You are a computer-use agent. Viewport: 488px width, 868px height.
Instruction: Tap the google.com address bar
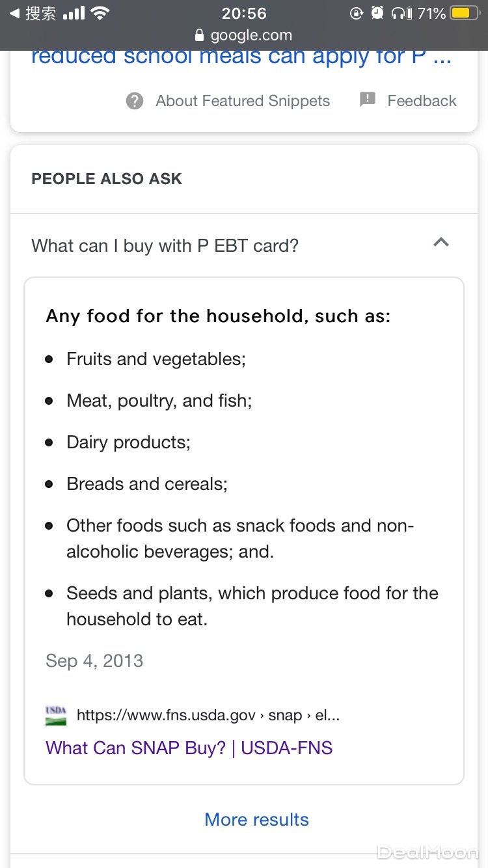click(x=251, y=36)
